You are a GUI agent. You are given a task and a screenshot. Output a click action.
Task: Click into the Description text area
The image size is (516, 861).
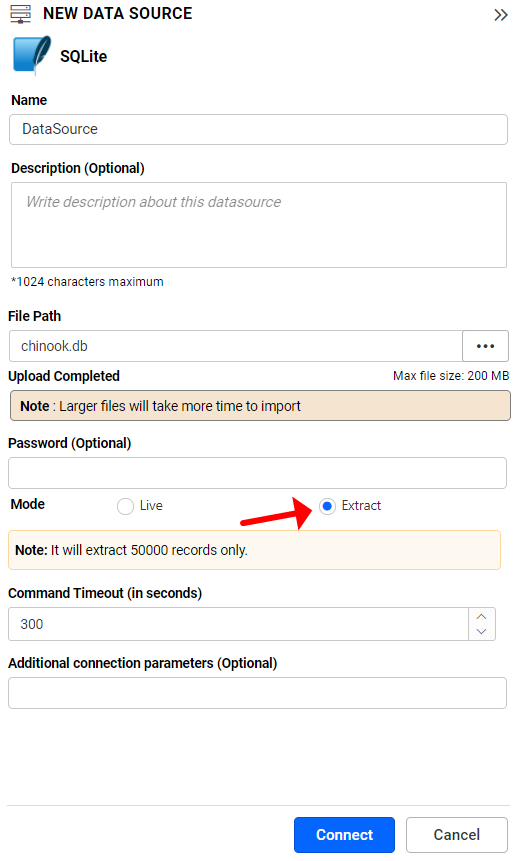pos(259,225)
